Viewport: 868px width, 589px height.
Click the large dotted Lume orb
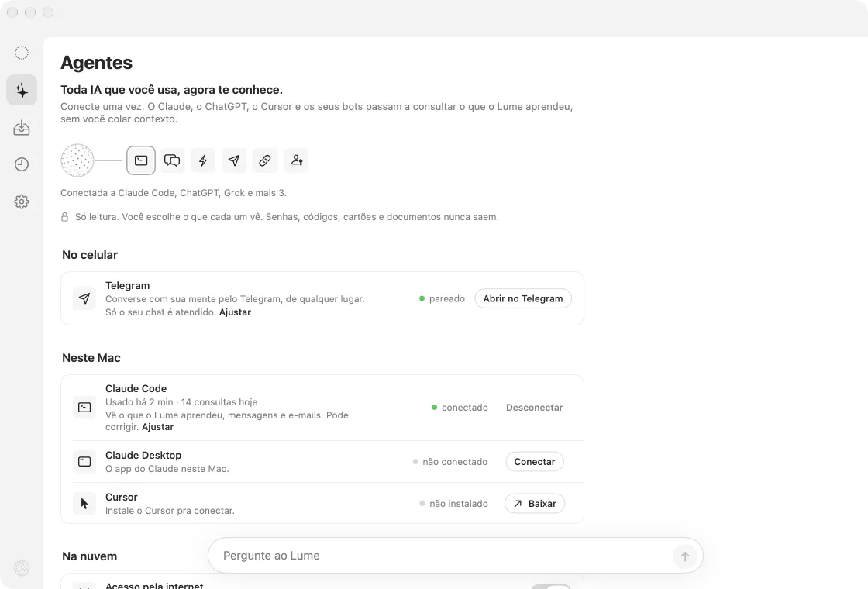(x=77, y=160)
